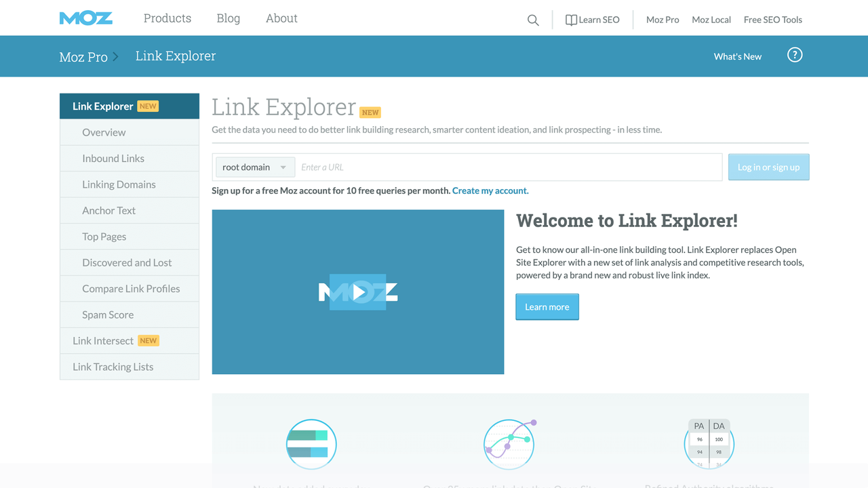Click the Learn more button
This screenshot has width=868, height=488.
547,307
